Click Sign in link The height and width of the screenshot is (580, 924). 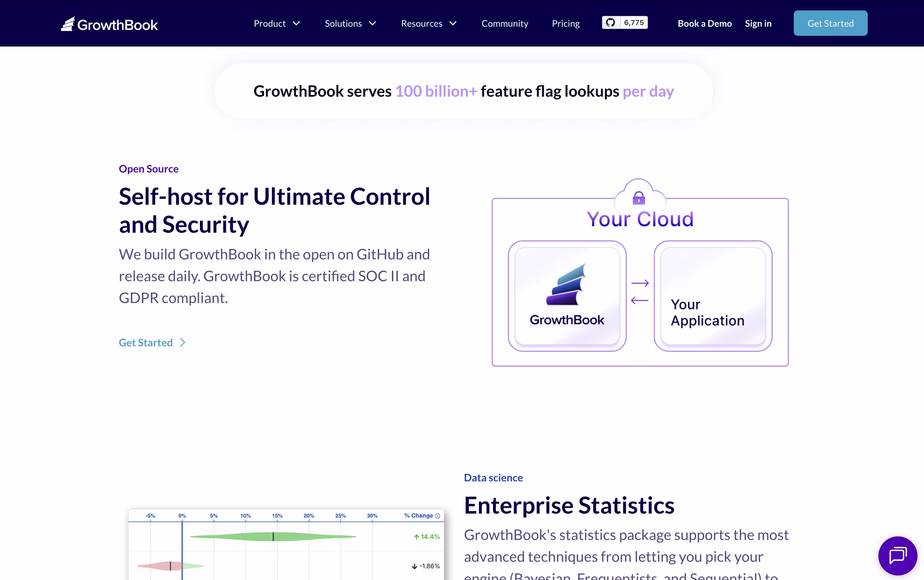(x=758, y=23)
